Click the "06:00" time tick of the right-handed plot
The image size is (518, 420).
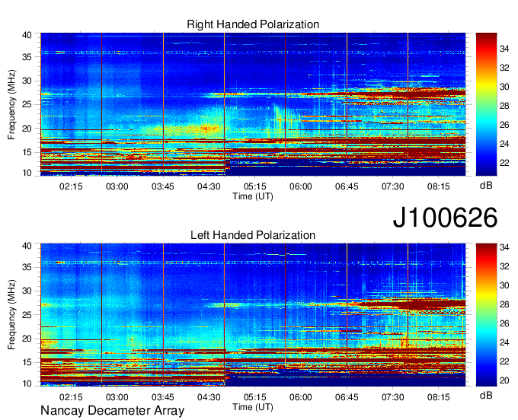click(x=301, y=186)
